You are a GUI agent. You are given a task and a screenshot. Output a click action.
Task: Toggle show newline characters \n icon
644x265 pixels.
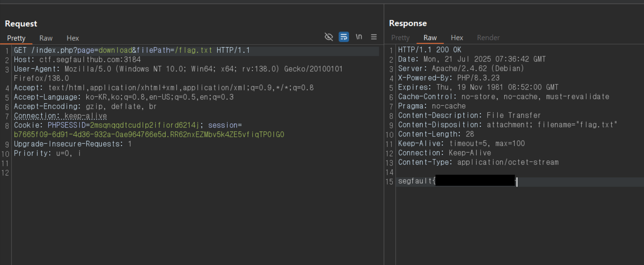[359, 37]
